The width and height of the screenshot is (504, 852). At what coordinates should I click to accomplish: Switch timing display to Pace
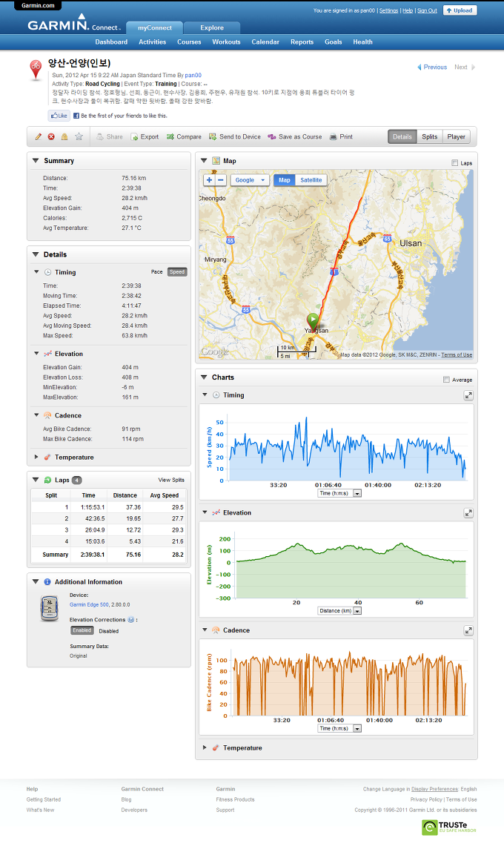click(x=157, y=271)
